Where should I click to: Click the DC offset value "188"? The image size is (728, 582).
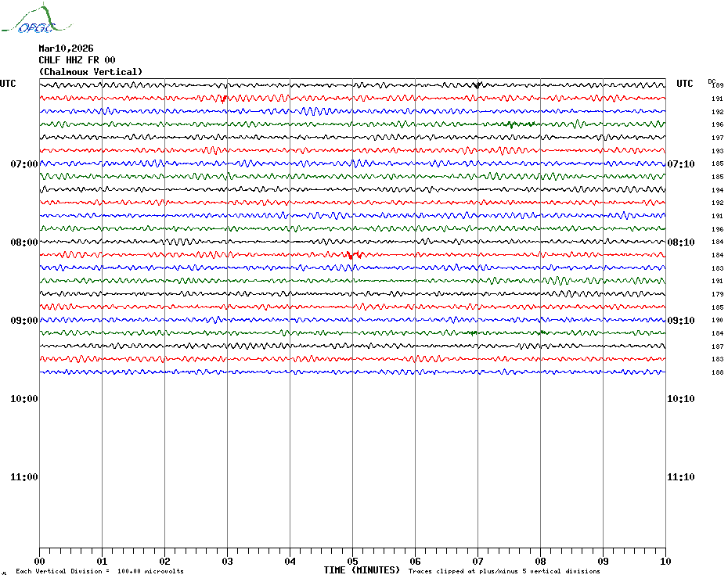tap(718, 372)
